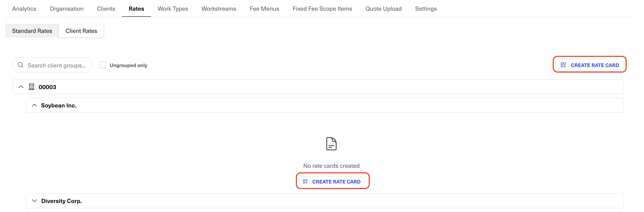Expand the Diversity Corp. section
Viewport: 644px width, 212px height.
pos(34,201)
